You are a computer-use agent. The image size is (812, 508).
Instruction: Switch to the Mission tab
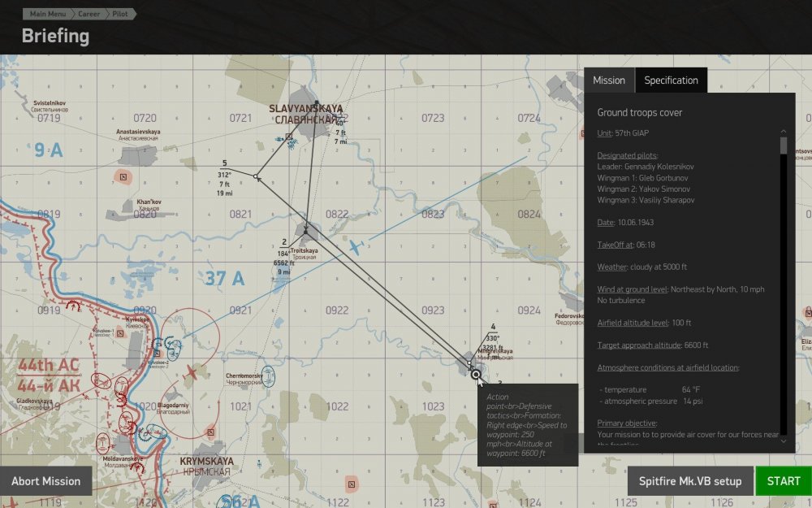click(609, 80)
